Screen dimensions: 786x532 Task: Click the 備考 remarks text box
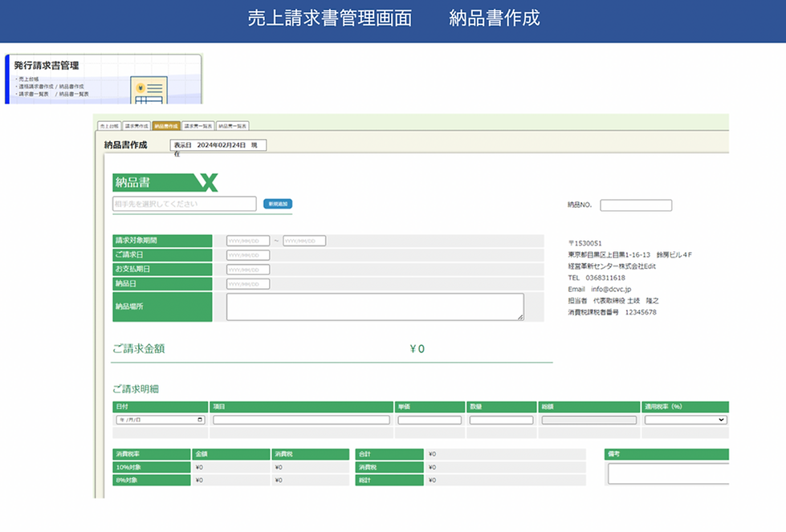pos(669,473)
